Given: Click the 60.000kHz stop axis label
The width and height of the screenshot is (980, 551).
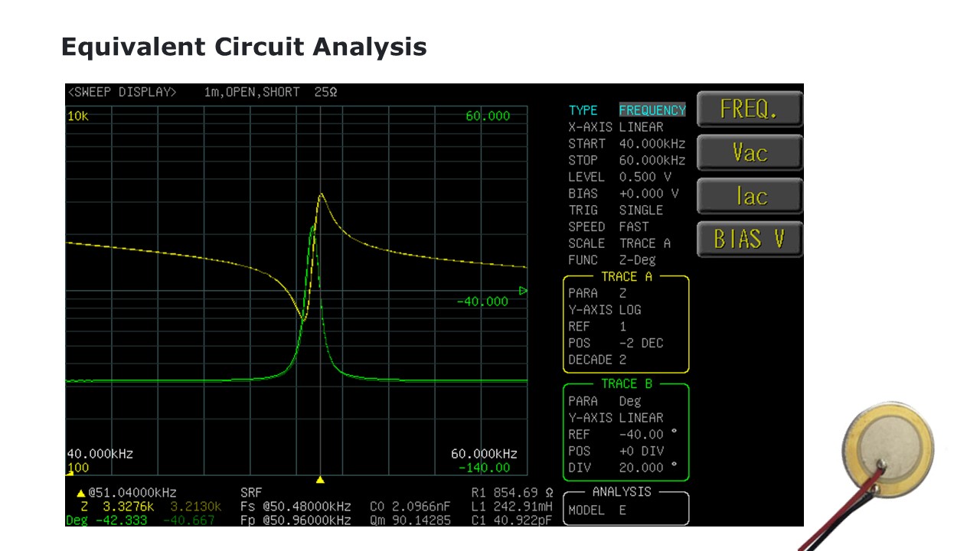Looking at the screenshot, I should [x=484, y=454].
